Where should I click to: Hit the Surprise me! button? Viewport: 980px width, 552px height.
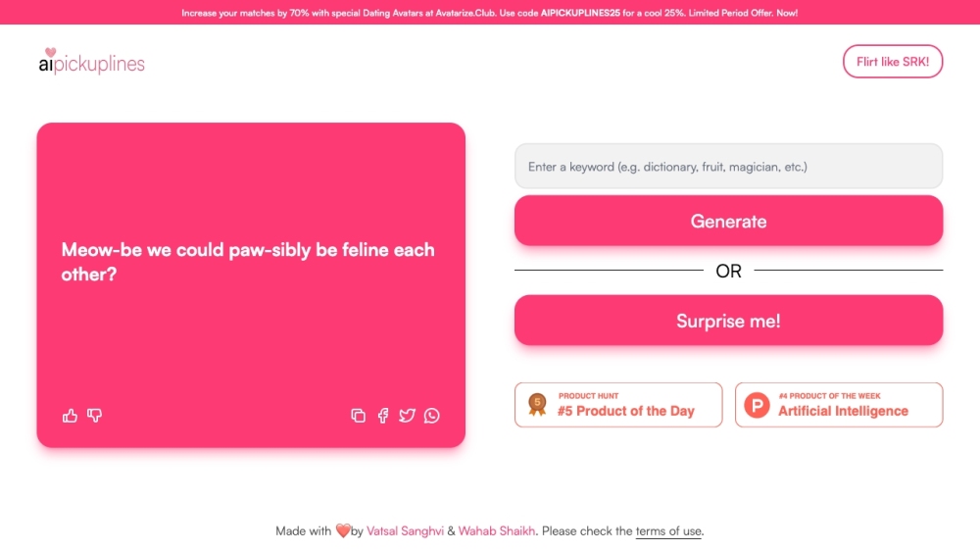(x=728, y=321)
